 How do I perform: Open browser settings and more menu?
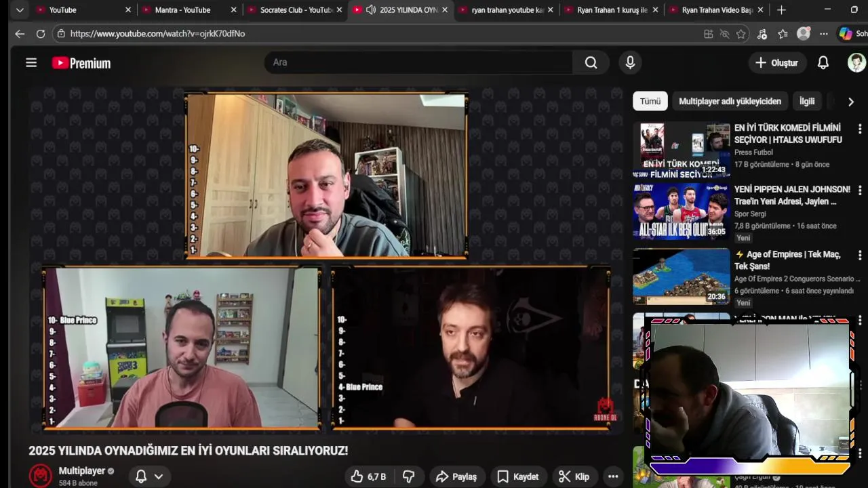824,34
